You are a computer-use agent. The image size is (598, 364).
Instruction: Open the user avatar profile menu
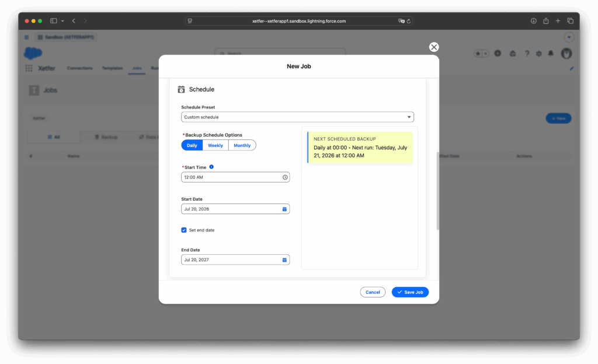click(x=566, y=53)
